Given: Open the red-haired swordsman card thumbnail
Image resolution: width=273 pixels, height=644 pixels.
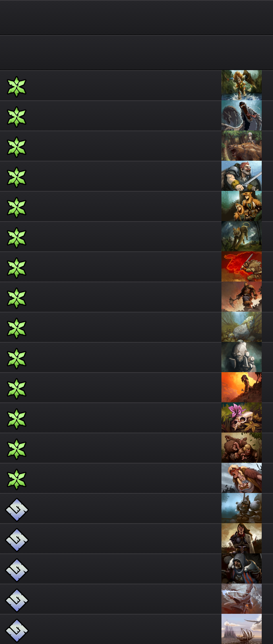Looking at the screenshot, I should pyautogui.click(x=242, y=176).
